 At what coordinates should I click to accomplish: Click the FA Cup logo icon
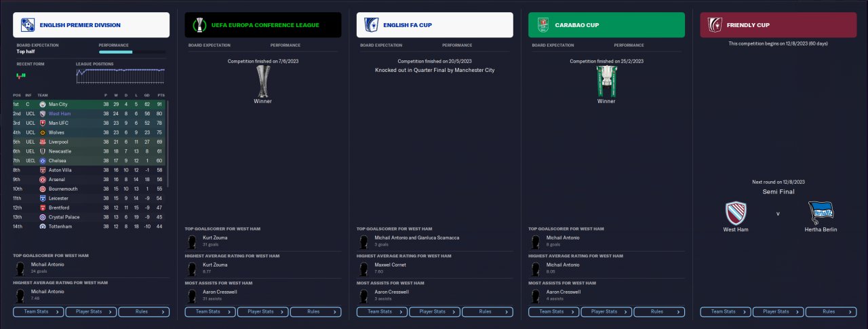point(371,25)
